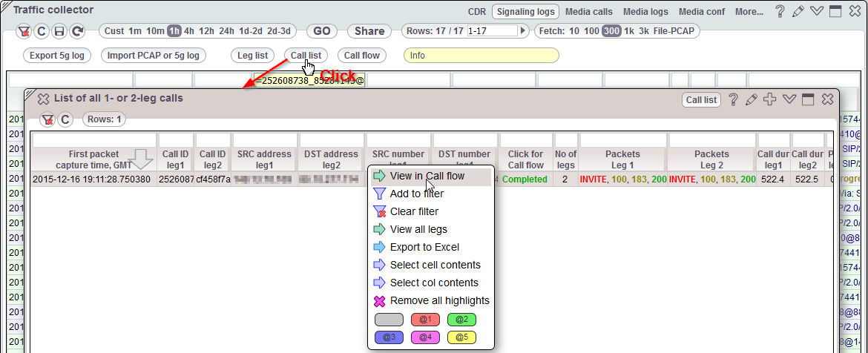Close the List of all calls popup
Screen dimensions: 868x353
[827, 99]
